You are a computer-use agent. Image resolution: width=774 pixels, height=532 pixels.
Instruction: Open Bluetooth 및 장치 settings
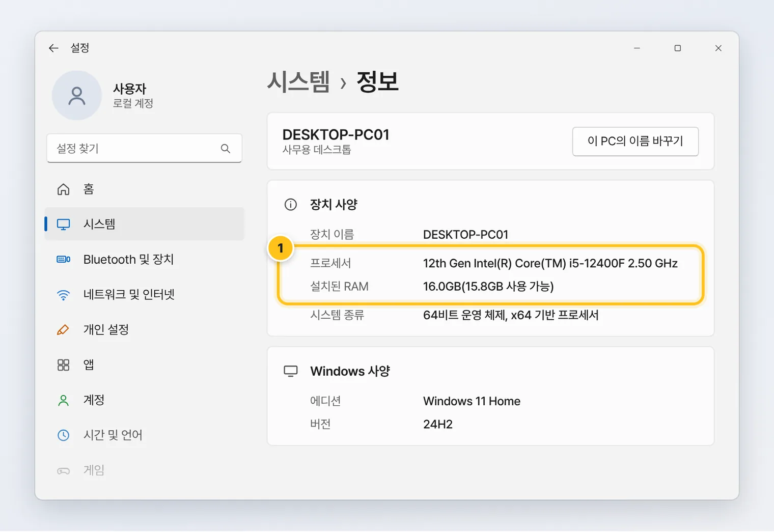tap(145, 259)
